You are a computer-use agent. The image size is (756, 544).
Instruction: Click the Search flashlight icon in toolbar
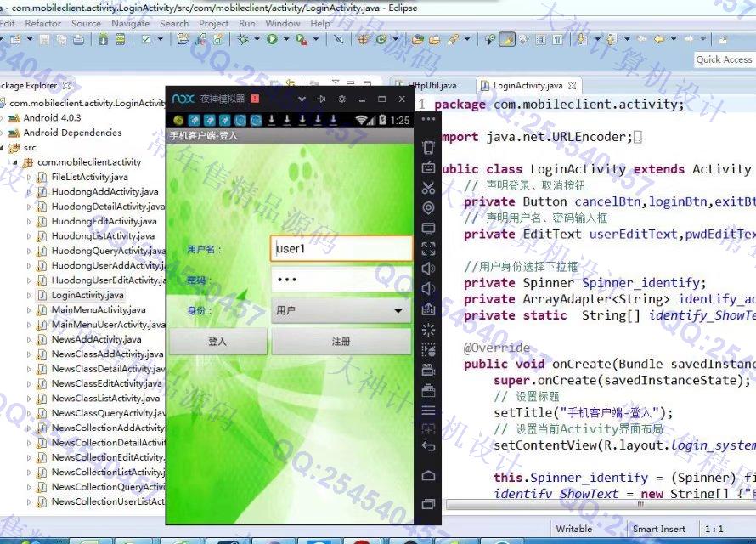[x=453, y=40]
